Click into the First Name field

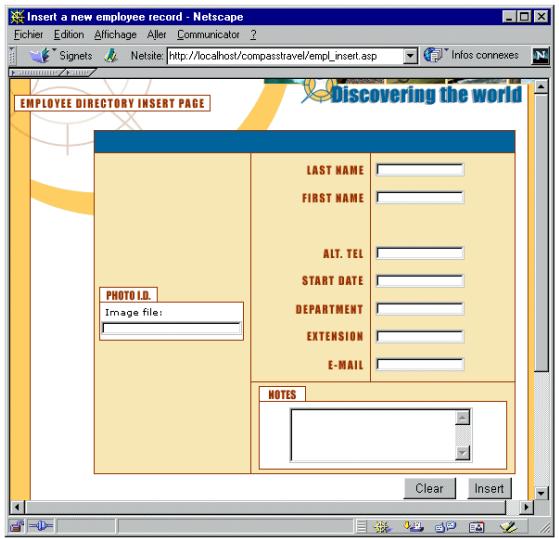coord(420,197)
